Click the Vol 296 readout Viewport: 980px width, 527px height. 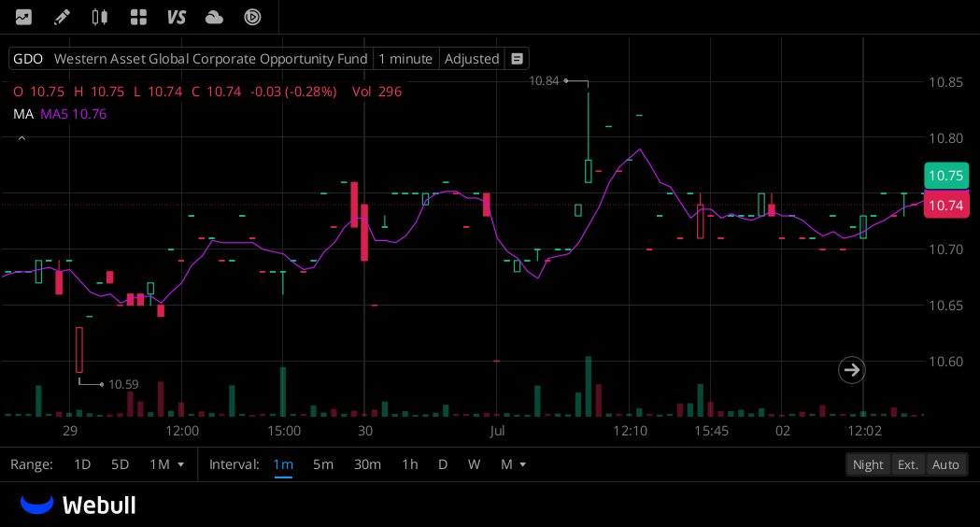[x=376, y=92]
